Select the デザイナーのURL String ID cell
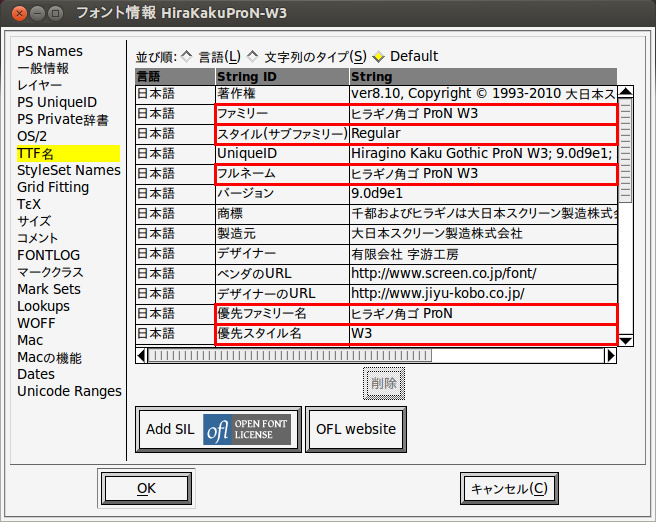 tap(282, 294)
